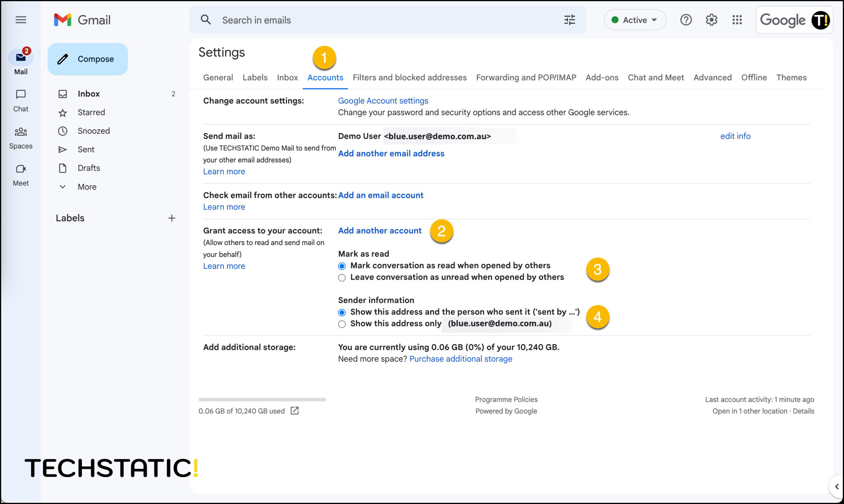
Task: Collapse the More section in the sidebar
Action: click(63, 186)
